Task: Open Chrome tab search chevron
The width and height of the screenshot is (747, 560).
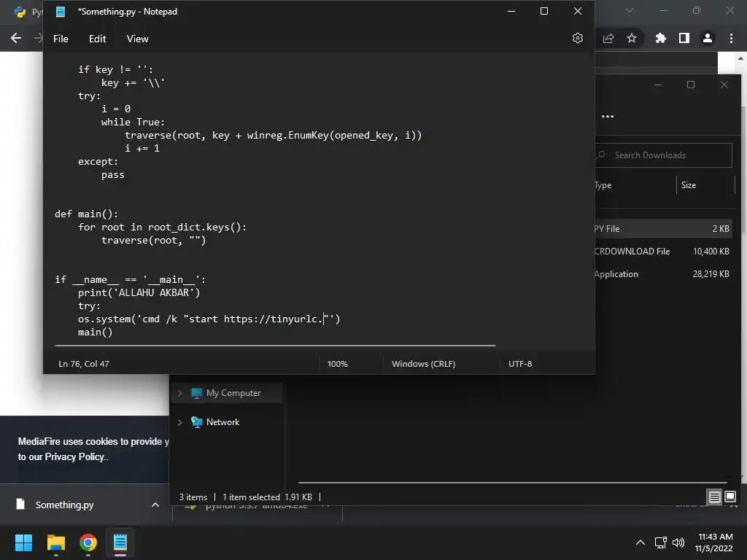Action: click(630, 10)
